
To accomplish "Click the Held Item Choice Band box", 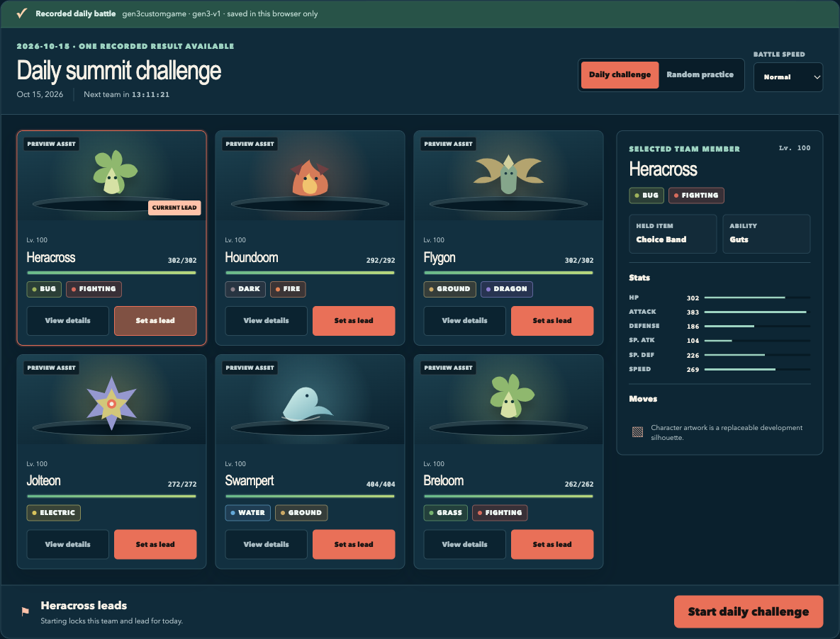I will tap(673, 234).
